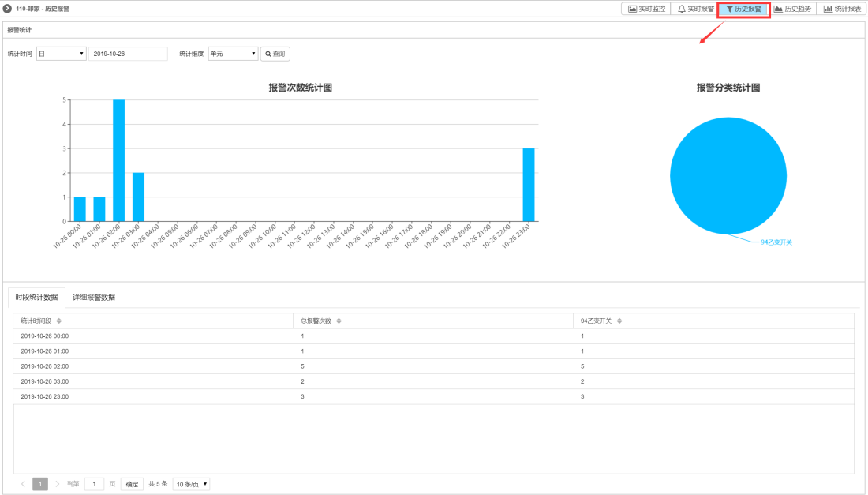868x495 pixels.
Task: Click the blue pie chart slice
Action: (x=728, y=175)
